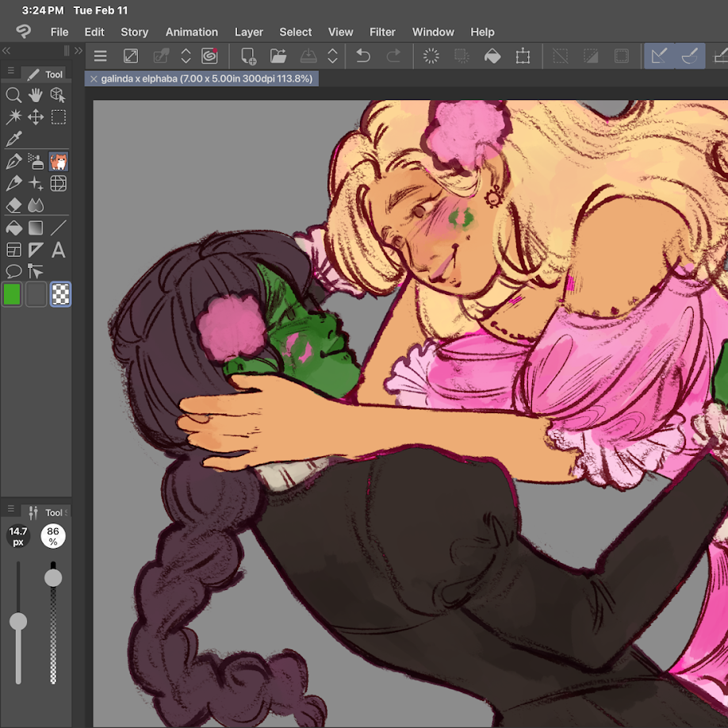Select the Pencil tool
Viewport: 728px width, 728px height.
click(x=13, y=183)
